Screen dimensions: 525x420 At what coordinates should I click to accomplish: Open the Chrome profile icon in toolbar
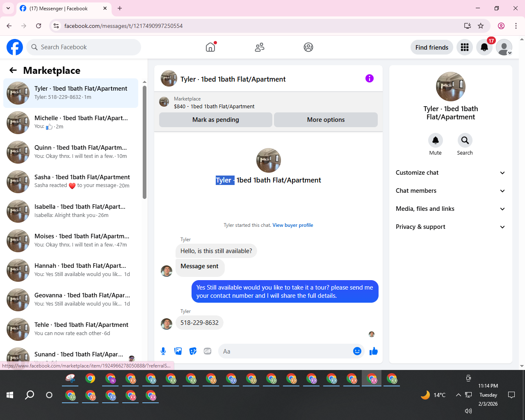click(501, 26)
